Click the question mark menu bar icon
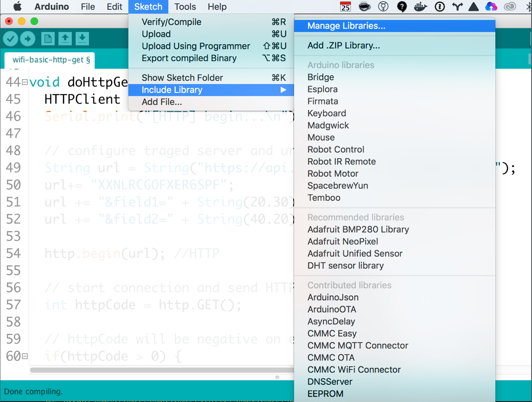The height and width of the screenshot is (402, 532). coord(402,7)
